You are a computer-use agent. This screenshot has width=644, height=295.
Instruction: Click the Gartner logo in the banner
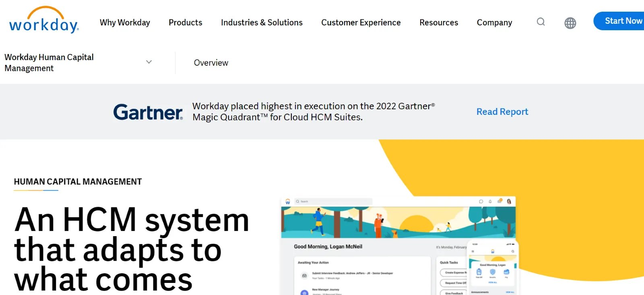tap(148, 112)
